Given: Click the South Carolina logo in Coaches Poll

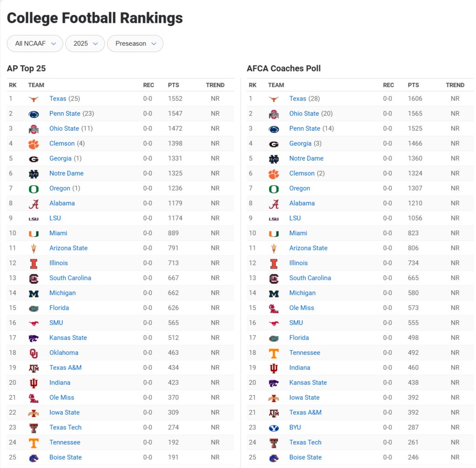Looking at the screenshot, I should pyautogui.click(x=274, y=278).
